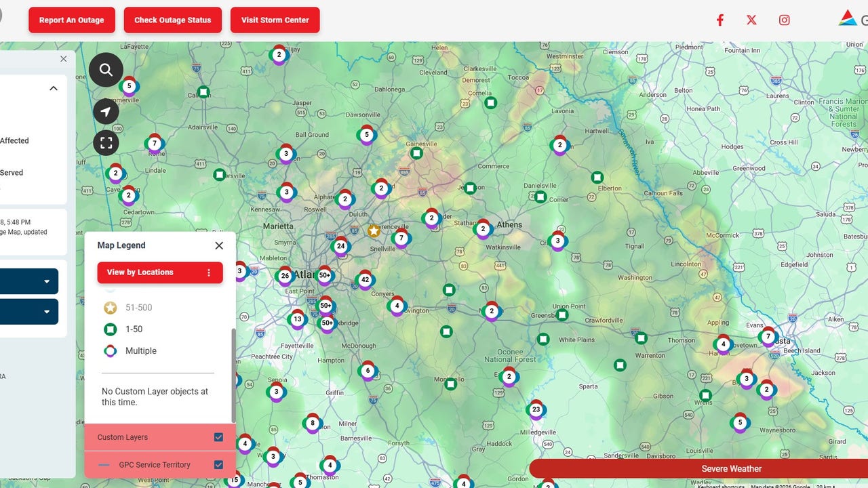The height and width of the screenshot is (488, 868).
Task: Click the green outage marker near Union Point
Action: [562, 315]
